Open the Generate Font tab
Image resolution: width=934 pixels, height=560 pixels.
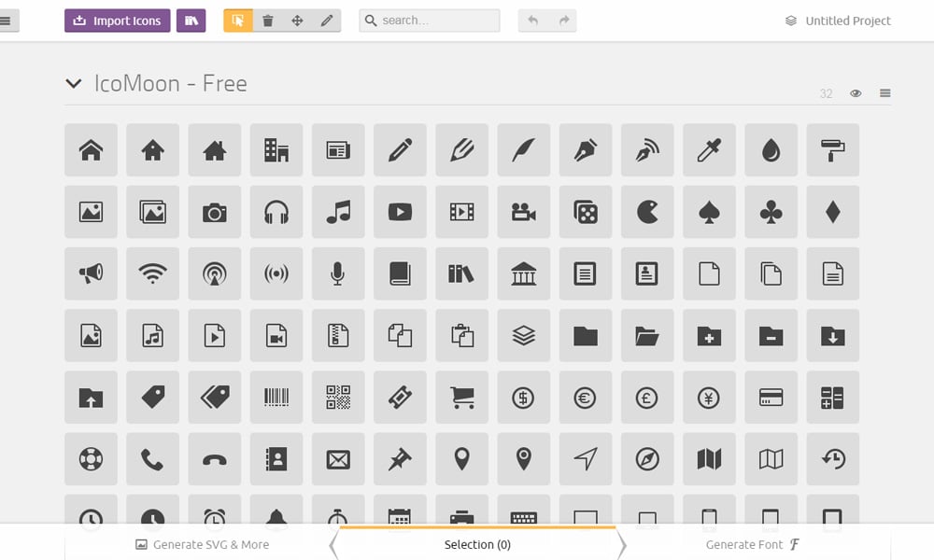click(752, 544)
